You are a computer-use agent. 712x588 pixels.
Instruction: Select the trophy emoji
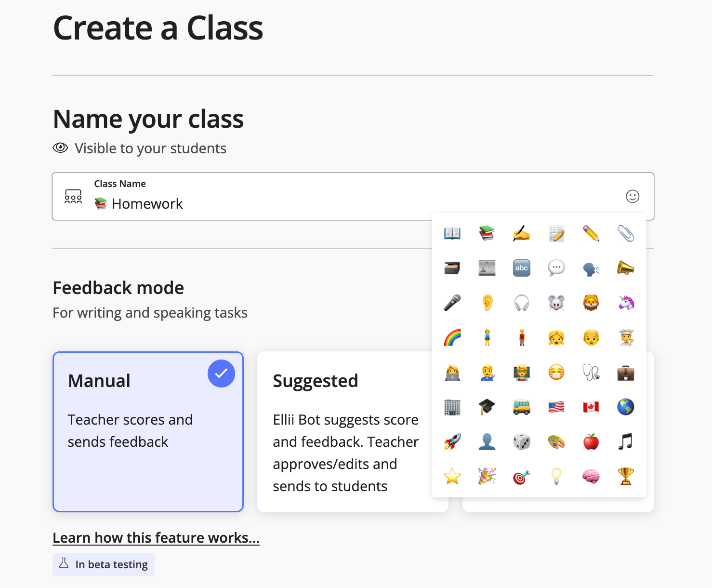point(625,476)
